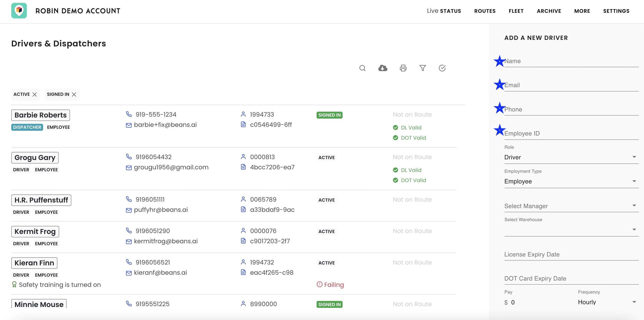Click ROBIN DEMO ACCOUNT title
The image size is (644, 320).
[78, 11]
